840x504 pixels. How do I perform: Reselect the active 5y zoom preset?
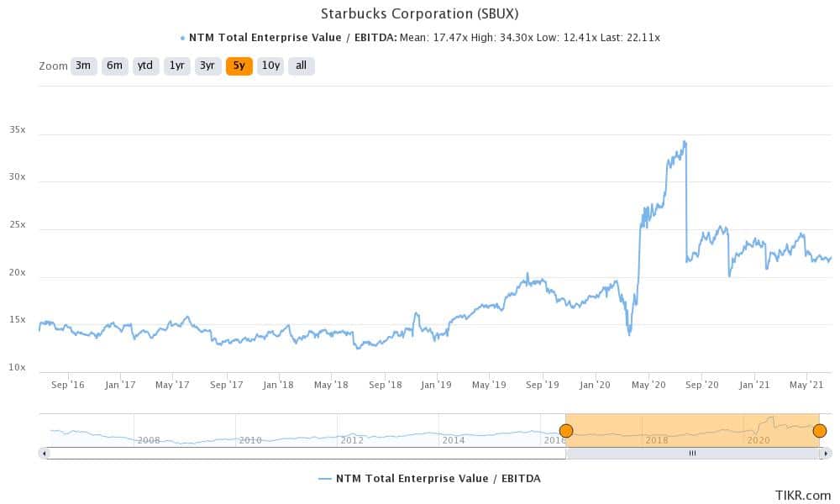coord(238,66)
